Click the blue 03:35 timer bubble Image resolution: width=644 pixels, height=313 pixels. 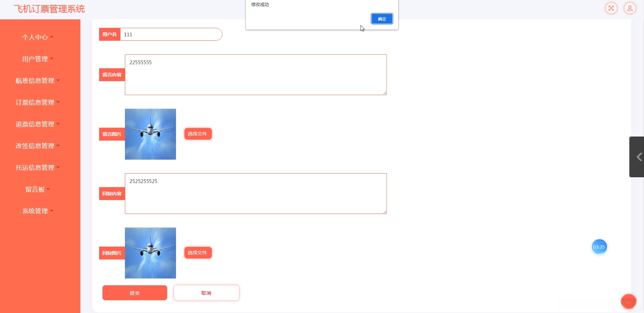point(599,247)
